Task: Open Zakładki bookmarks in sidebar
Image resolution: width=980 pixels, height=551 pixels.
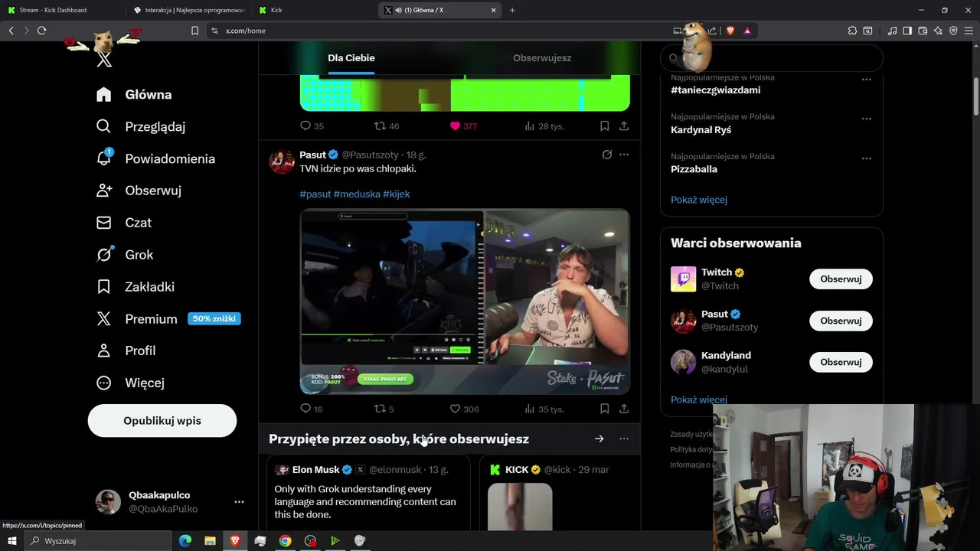Action: 136,287
